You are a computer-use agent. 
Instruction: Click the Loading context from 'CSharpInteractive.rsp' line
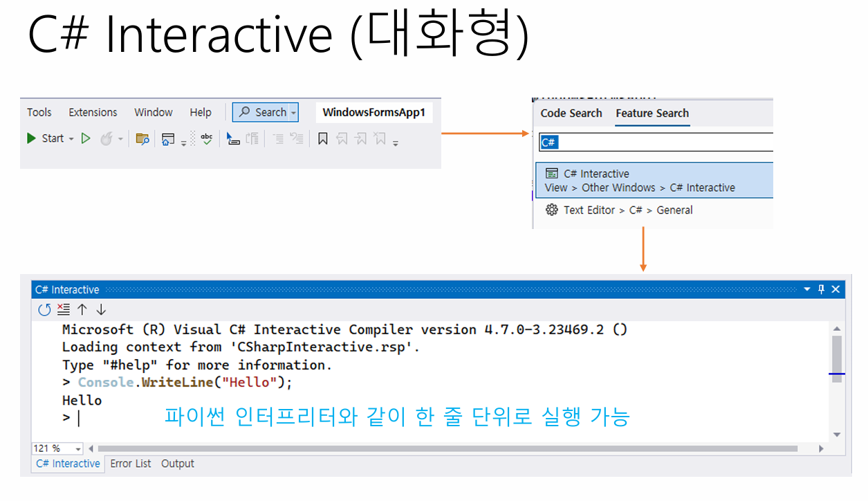[x=241, y=347]
